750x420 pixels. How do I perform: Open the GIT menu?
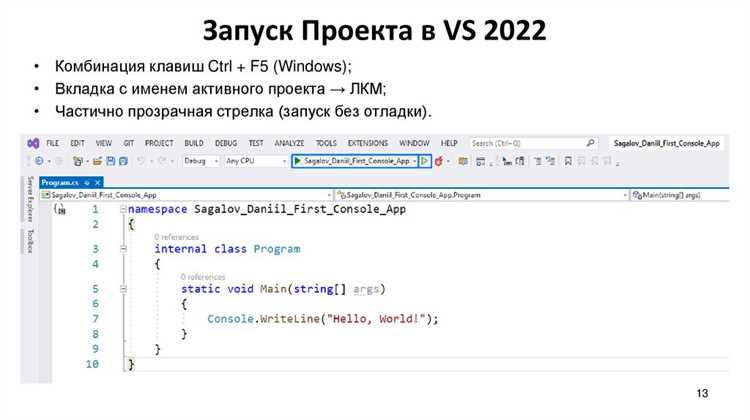click(x=129, y=143)
